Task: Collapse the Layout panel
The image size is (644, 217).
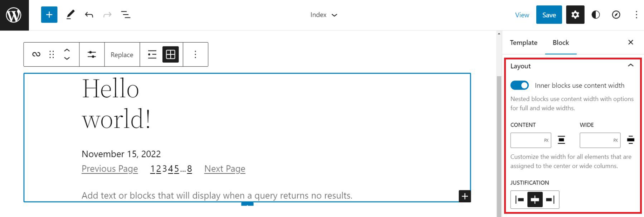Action: click(630, 66)
